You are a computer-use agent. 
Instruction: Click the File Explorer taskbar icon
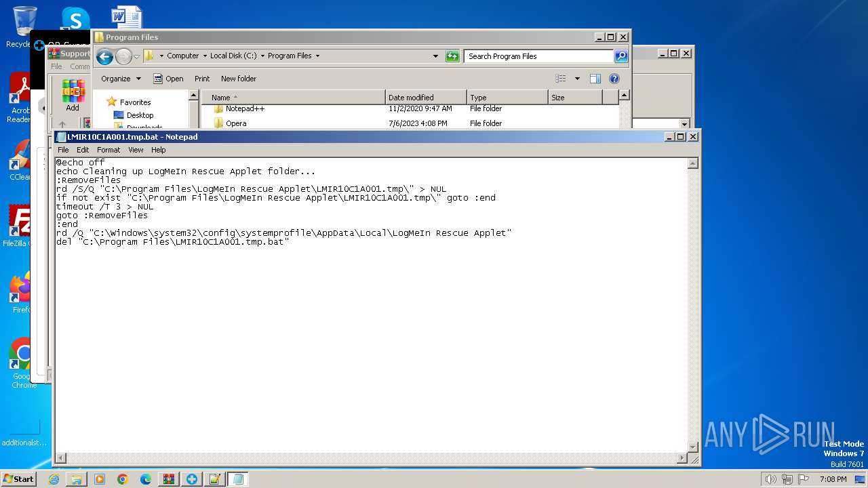coord(77,479)
